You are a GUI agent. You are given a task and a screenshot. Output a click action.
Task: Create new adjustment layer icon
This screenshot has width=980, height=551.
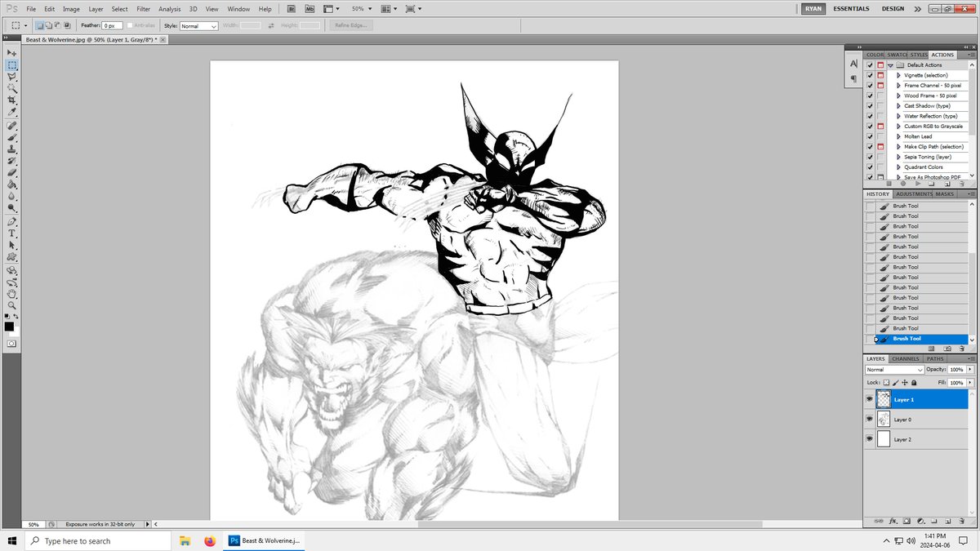[x=920, y=521]
